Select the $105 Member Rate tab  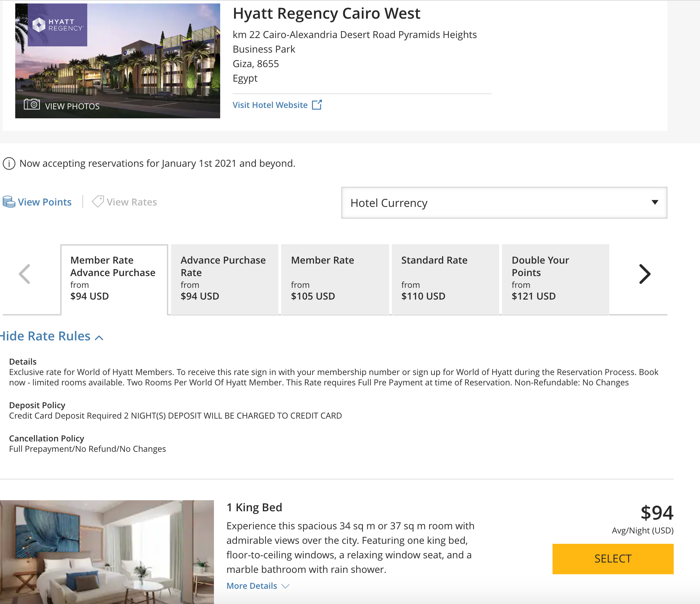pyautogui.click(x=335, y=279)
